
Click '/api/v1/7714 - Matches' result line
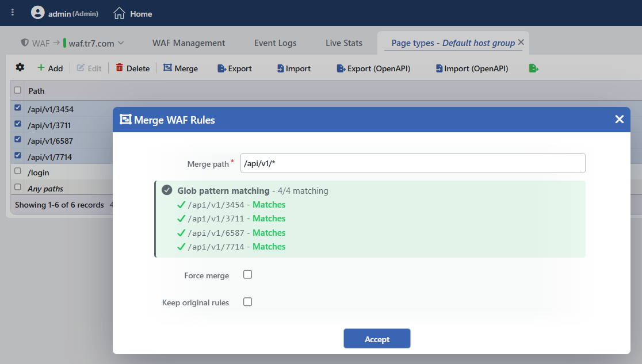click(x=231, y=247)
